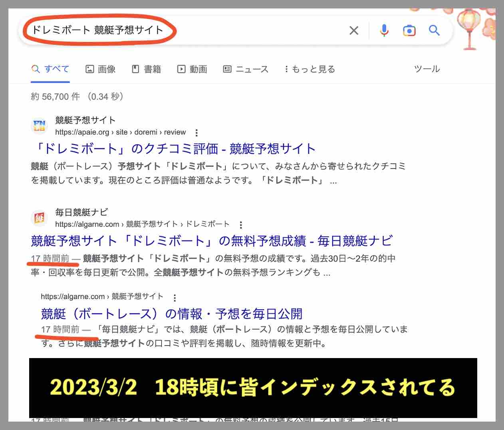Clear the search query with the X icon

[354, 30]
